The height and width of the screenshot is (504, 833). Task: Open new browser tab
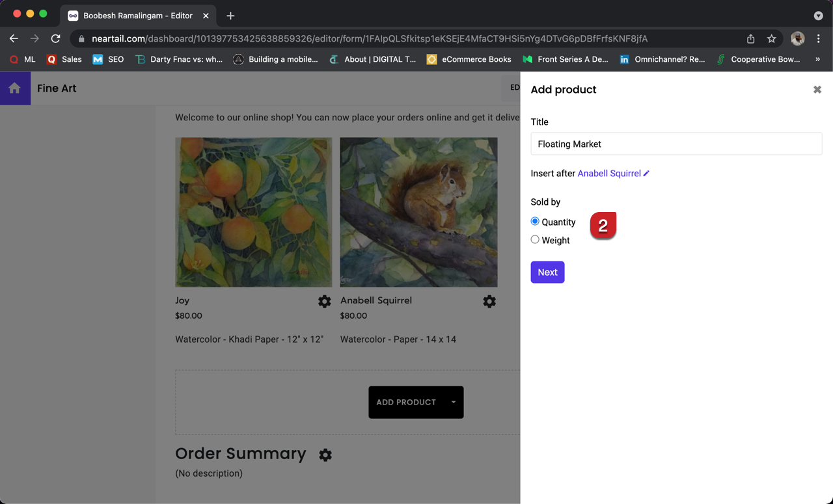[230, 16]
